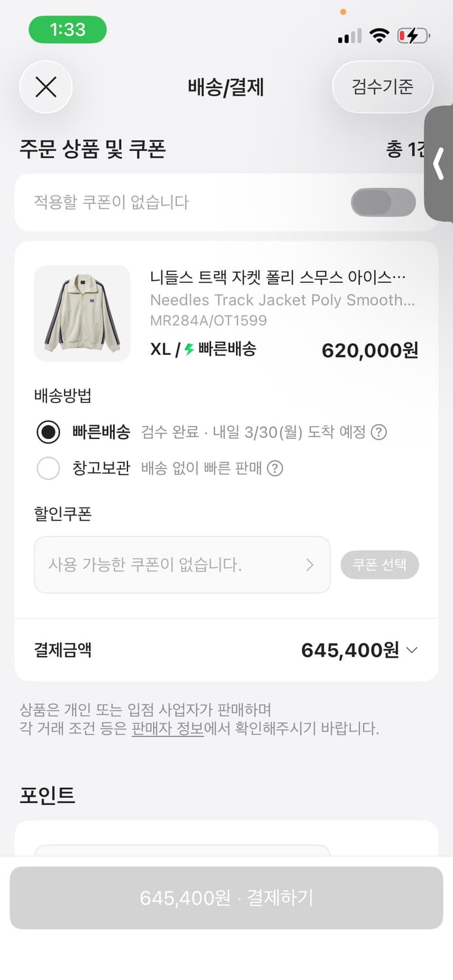Tap the charging battery icon in status bar

coord(413,37)
